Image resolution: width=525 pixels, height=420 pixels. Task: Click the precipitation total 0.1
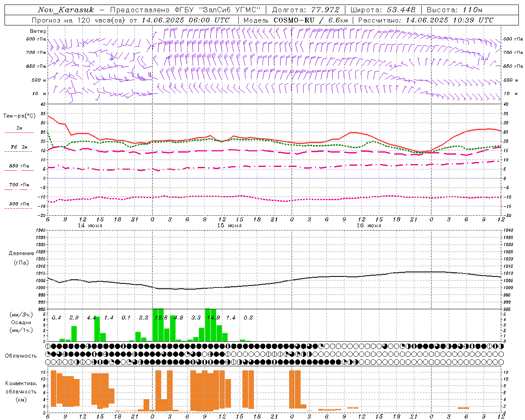coord(126,318)
